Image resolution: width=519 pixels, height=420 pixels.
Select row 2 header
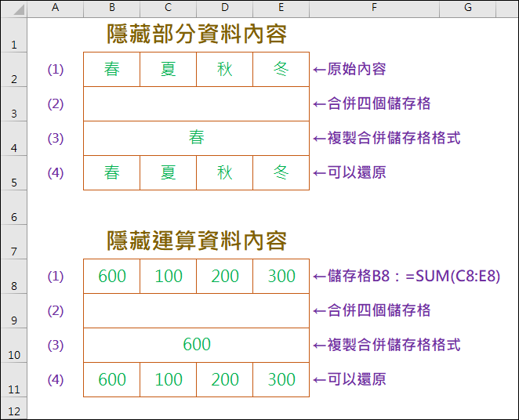[14, 70]
